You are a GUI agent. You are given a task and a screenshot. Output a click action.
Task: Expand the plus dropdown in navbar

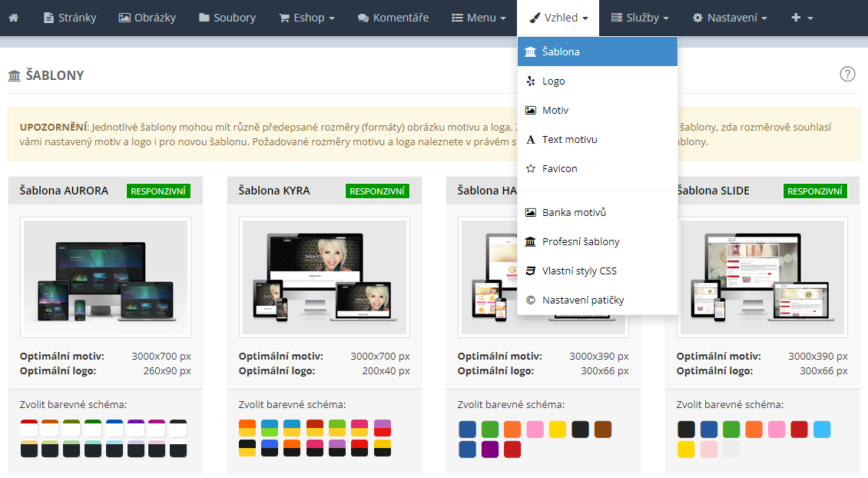pyautogui.click(x=801, y=18)
